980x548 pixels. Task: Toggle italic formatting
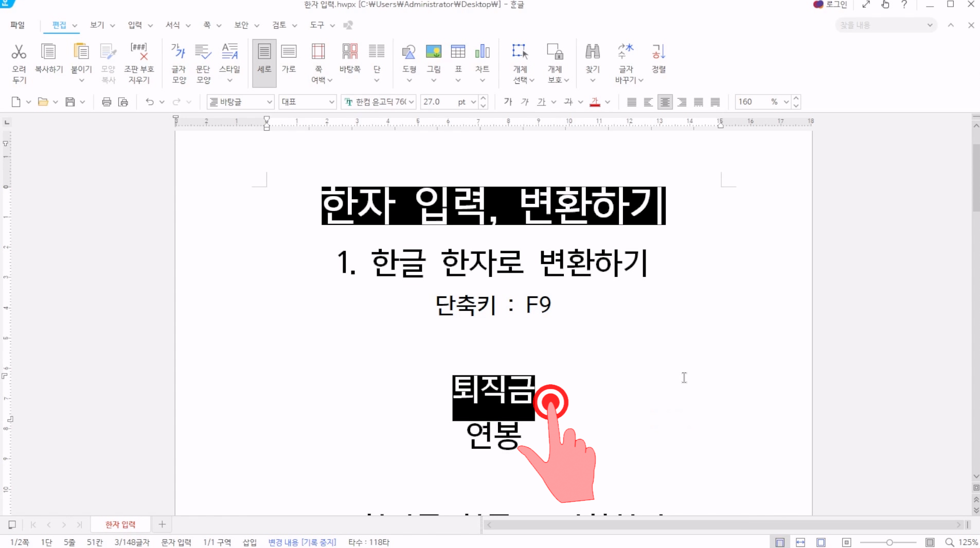pos(524,102)
